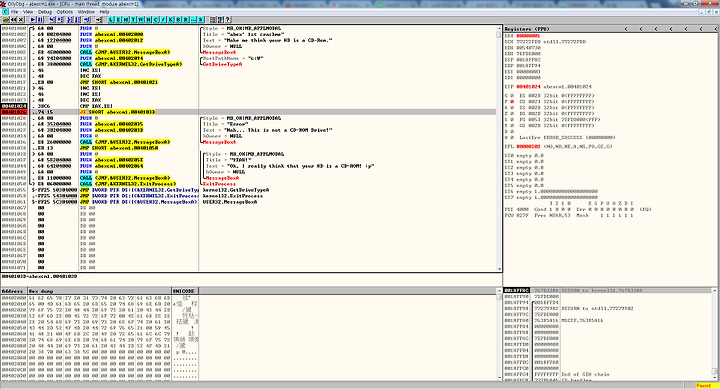This screenshot has height=389, width=720.
Task: Click the Debugging options list icon
Action: (x=213, y=20)
